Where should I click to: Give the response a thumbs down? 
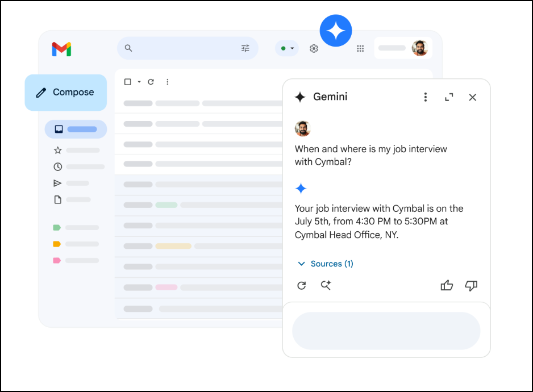click(471, 286)
